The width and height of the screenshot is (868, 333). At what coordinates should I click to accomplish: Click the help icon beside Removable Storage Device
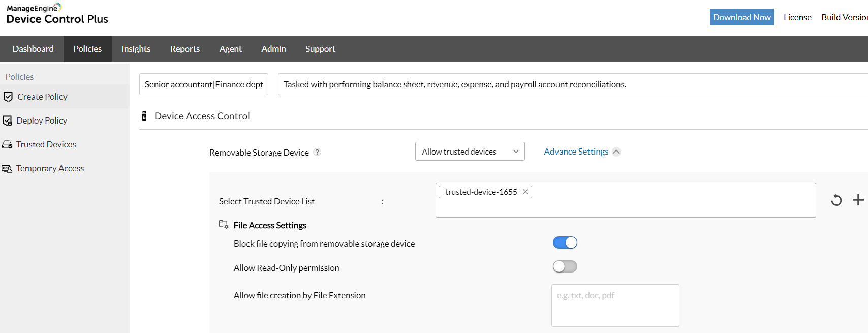tap(317, 152)
